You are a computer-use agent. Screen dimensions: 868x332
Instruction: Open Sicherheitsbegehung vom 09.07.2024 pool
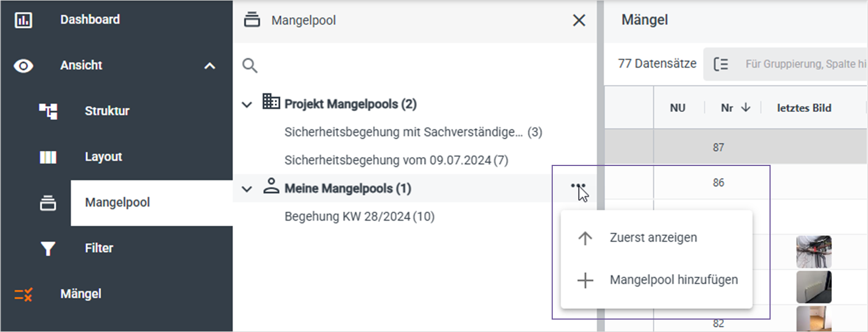click(396, 160)
